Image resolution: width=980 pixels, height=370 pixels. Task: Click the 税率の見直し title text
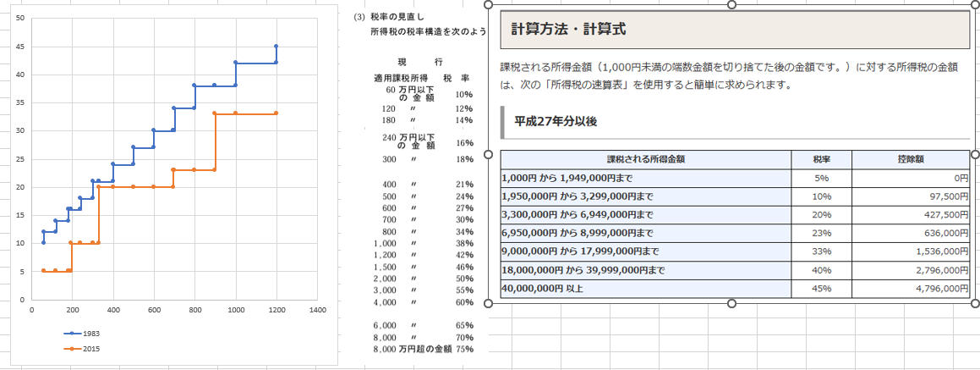(397, 18)
